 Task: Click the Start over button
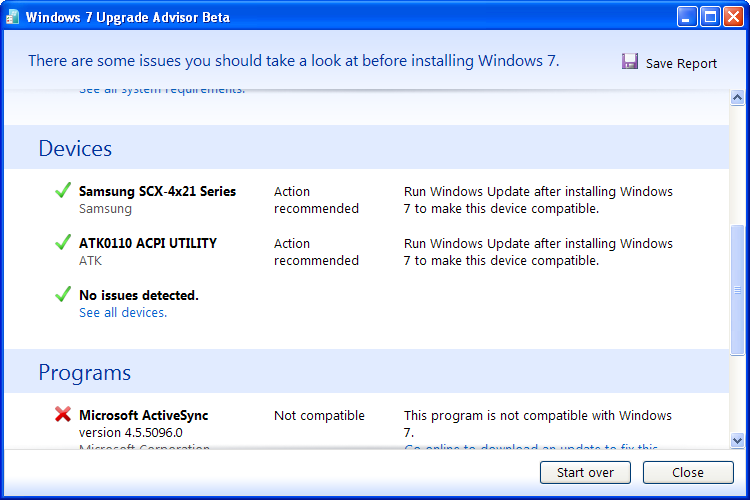point(585,472)
